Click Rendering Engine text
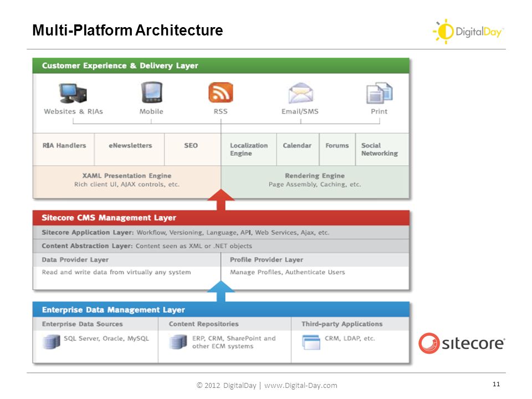 click(x=315, y=176)
